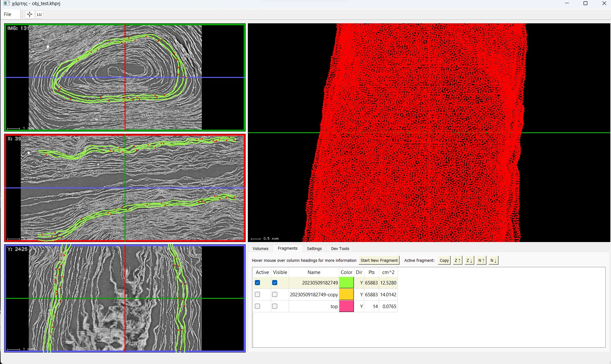Click the N up arrow button

[481, 261]
